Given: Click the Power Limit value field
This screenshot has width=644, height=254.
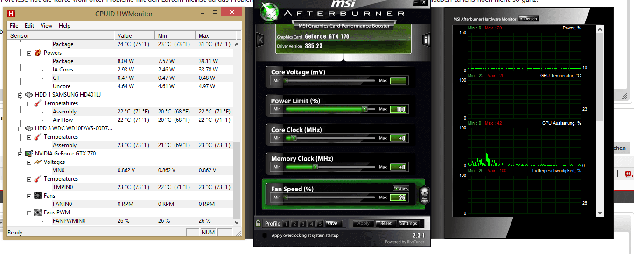Looking at the screenshot, I should pos(398,109).
